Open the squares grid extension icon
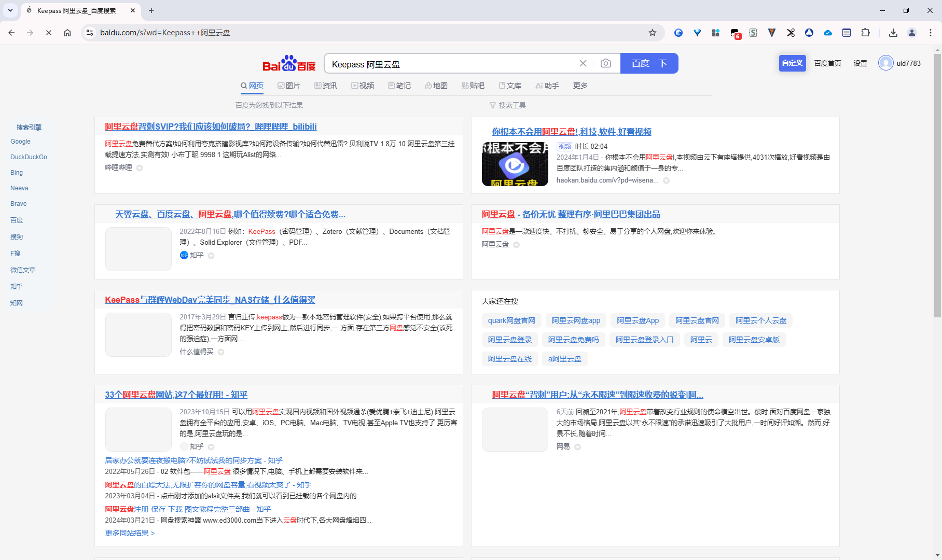Screen dimensions: 942x560 click(x=716, y=33)
